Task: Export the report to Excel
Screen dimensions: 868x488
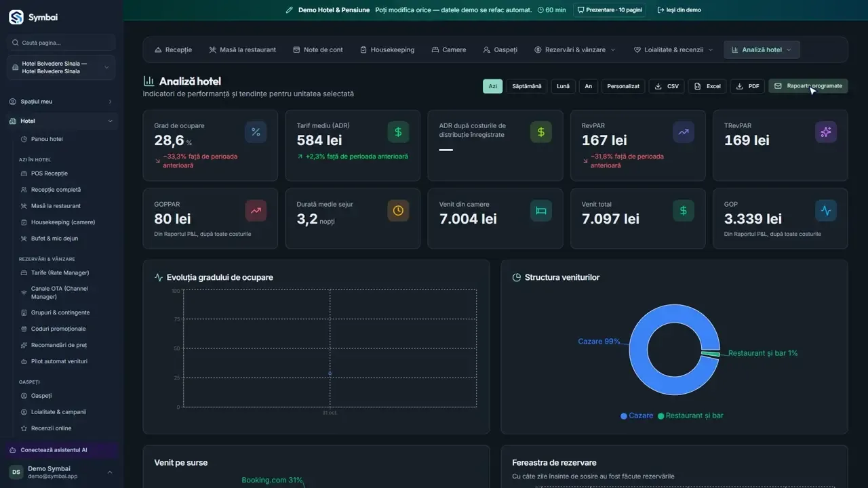Action: (707, 86)
